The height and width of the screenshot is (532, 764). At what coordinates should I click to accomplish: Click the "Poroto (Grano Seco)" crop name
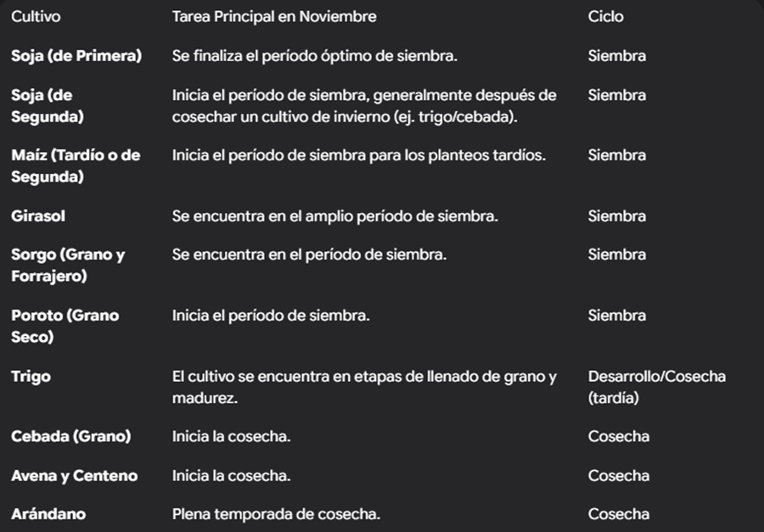click(65, 326)
